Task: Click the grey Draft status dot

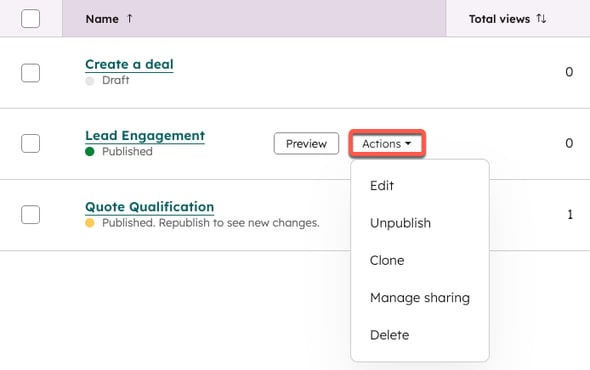Action: 90,81
